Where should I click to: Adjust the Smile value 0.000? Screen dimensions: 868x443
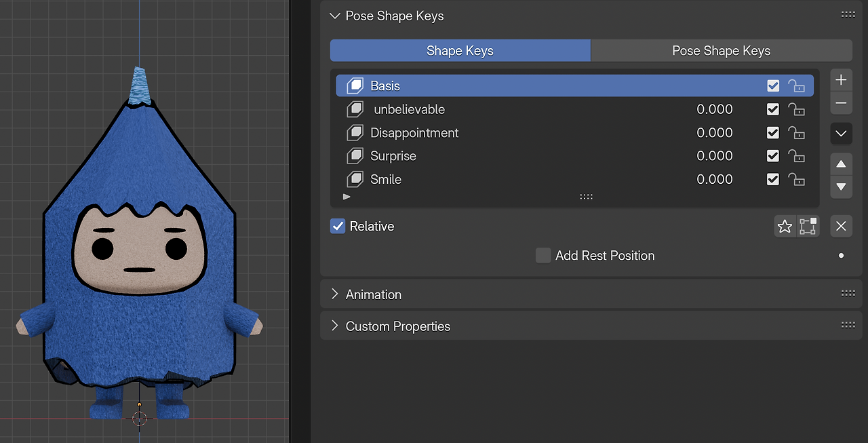point(715,180)
